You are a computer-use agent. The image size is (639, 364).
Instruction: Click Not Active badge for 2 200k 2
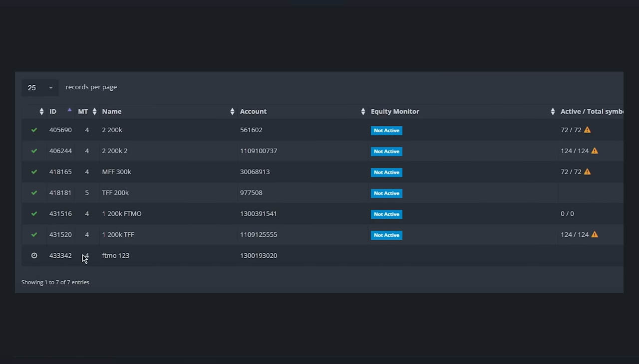[x=386, y=151]
